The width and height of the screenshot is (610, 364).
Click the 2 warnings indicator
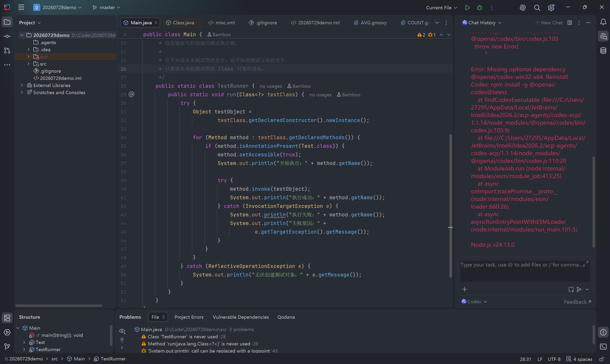[421, 35]
